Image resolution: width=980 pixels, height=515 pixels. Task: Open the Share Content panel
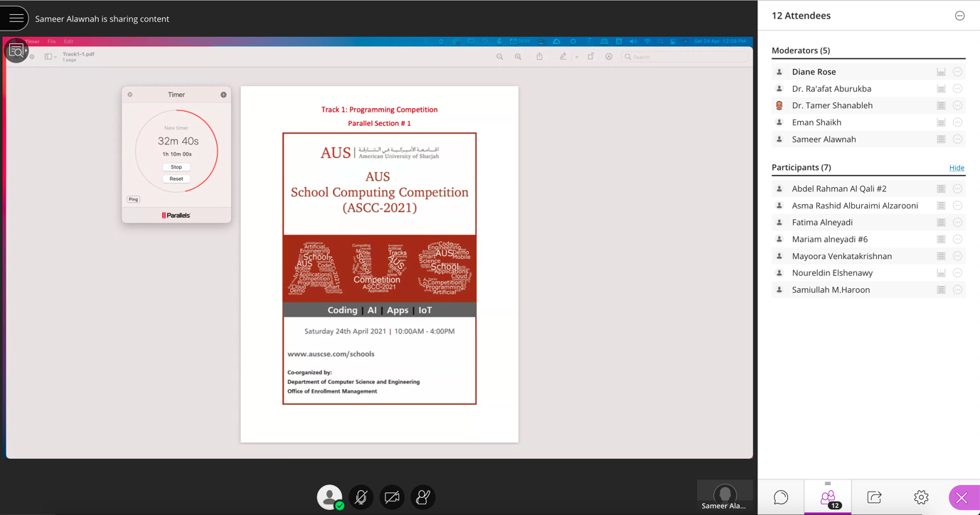(x=874, y=497)
